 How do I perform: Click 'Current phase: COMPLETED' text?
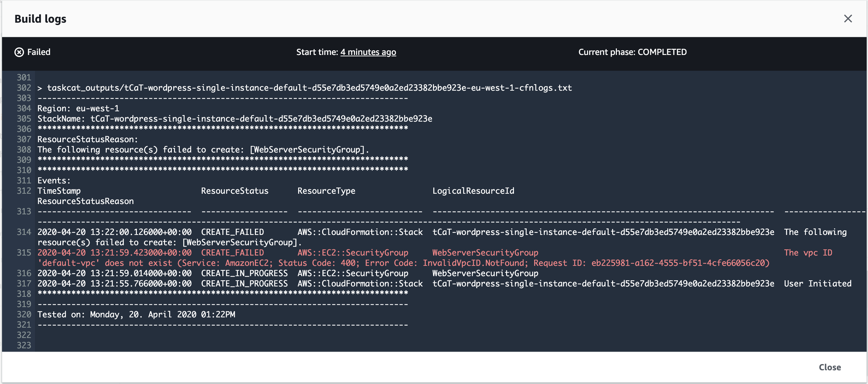632,52
